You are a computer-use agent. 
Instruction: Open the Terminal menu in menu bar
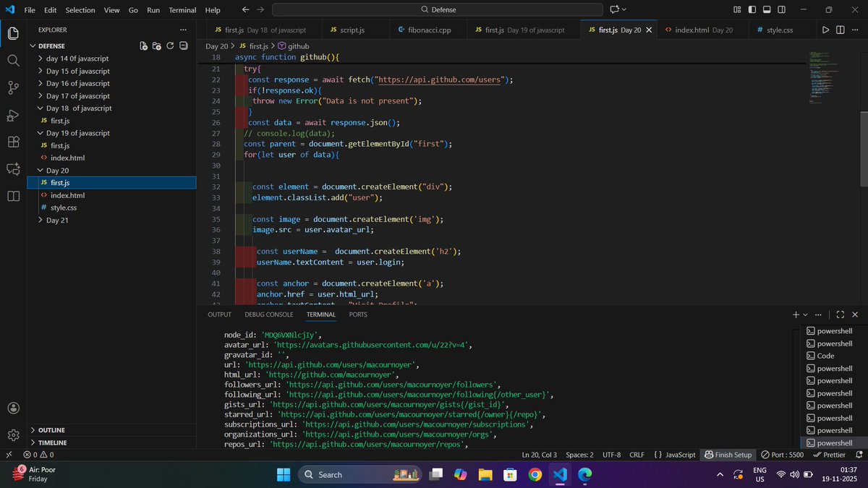click(182, 10)
